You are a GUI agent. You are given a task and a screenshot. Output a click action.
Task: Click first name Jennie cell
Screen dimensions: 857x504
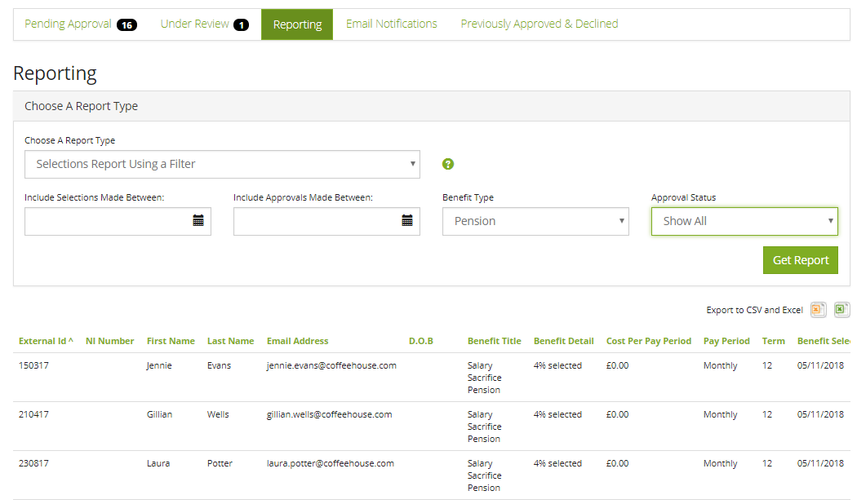[159, 365]
